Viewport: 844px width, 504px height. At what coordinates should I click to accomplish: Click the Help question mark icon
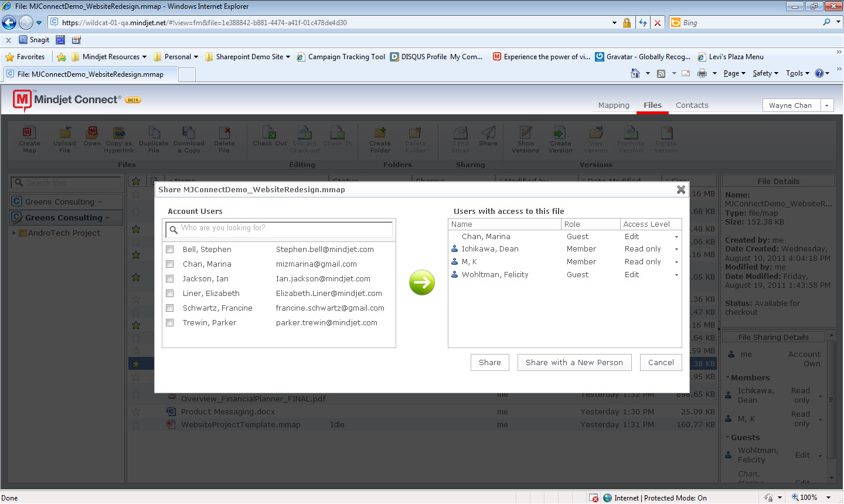(x=819, y=73)
